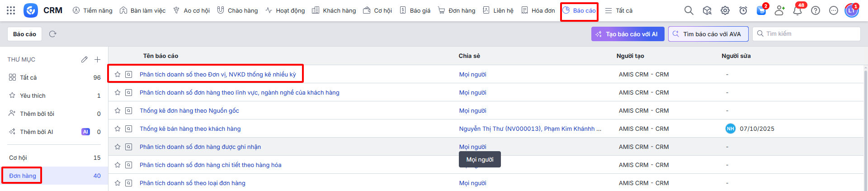
Task: Click the refresh icon beside Báo cáo
Action: coord(52,34)
